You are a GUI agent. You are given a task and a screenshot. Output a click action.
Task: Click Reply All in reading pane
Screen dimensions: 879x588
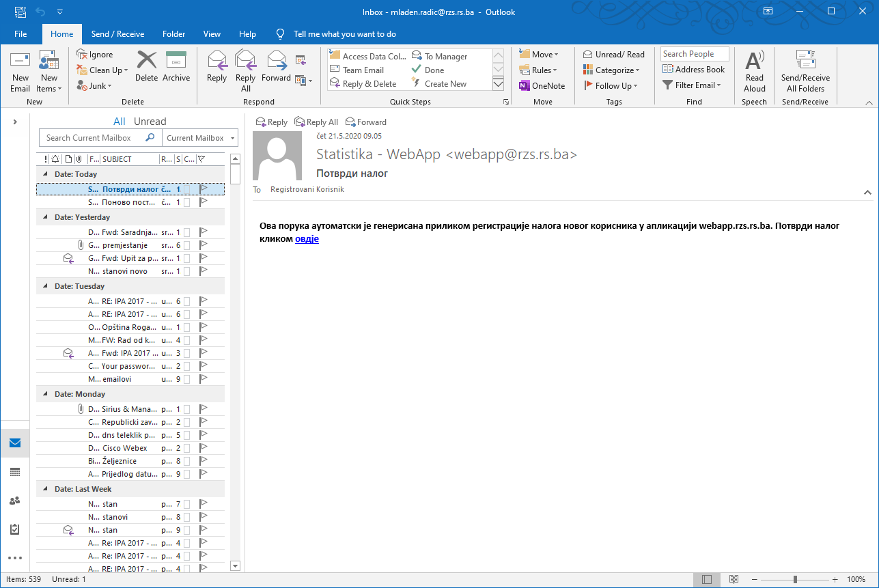coord(316,122)
